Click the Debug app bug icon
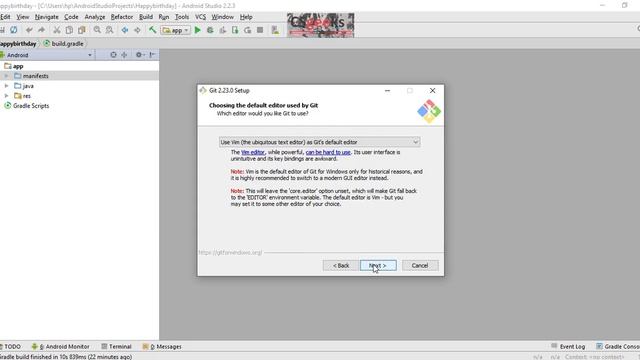The width and height of the screenshot is (640, 360). point(210,30)
